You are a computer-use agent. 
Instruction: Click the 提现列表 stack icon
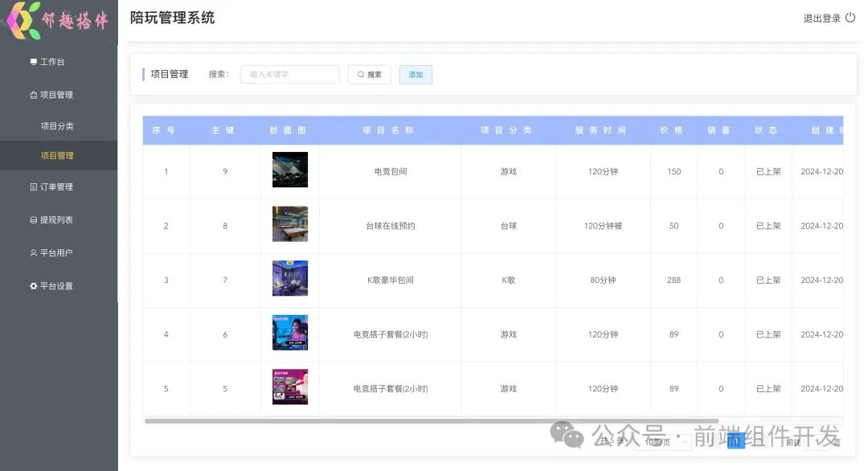(x=33, y=219)
